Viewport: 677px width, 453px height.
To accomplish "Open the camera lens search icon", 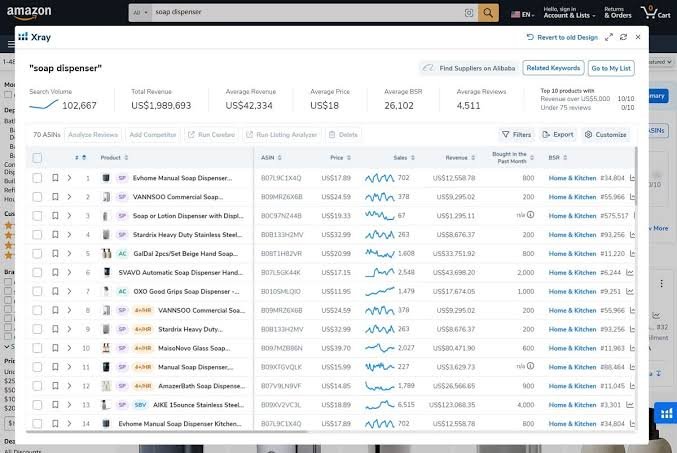I will [469, 13].
